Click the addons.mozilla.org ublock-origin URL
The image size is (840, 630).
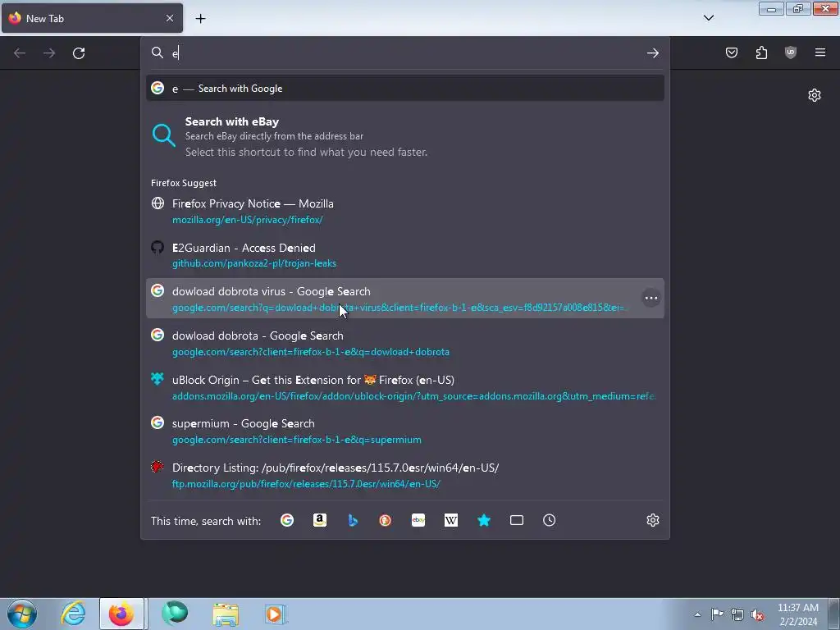click(413, 396)
